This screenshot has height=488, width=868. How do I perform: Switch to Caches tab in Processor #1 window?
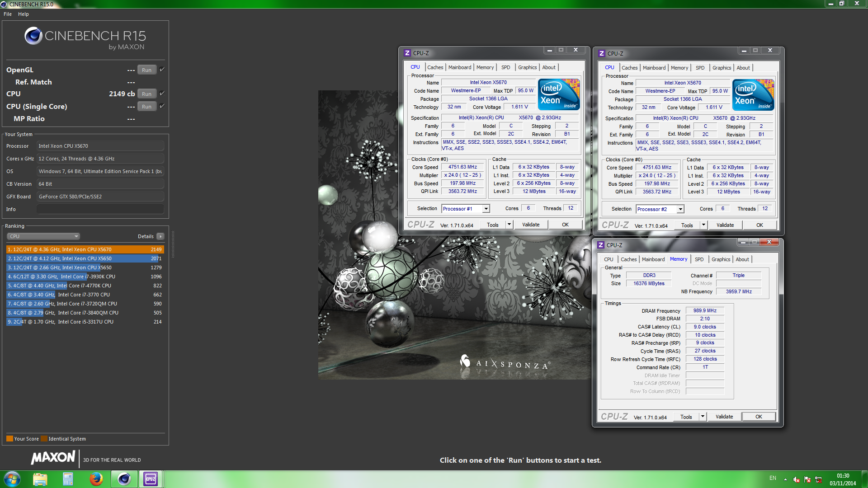435,67
